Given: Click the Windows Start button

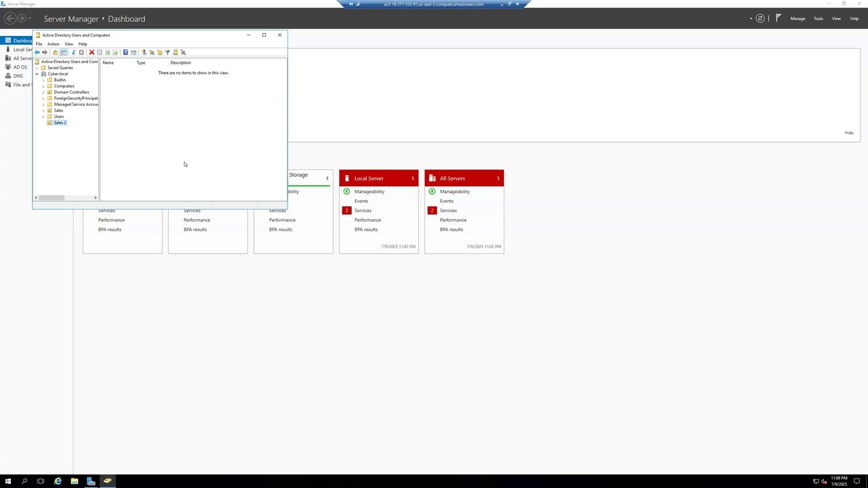Looking at the screenshot, I should point(8,481).
